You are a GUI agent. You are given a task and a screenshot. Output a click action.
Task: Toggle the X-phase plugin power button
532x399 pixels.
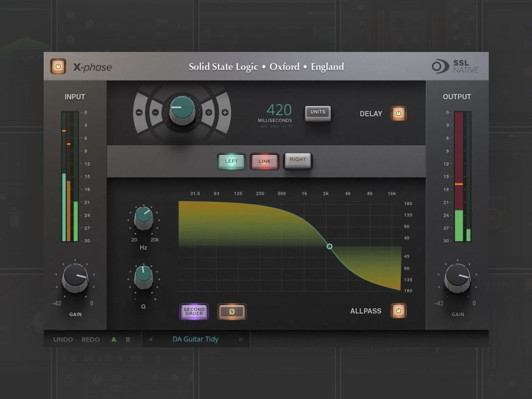58,66
